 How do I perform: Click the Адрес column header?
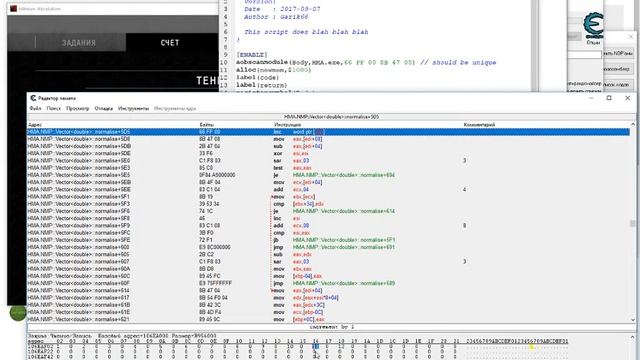tap(35, 124)
